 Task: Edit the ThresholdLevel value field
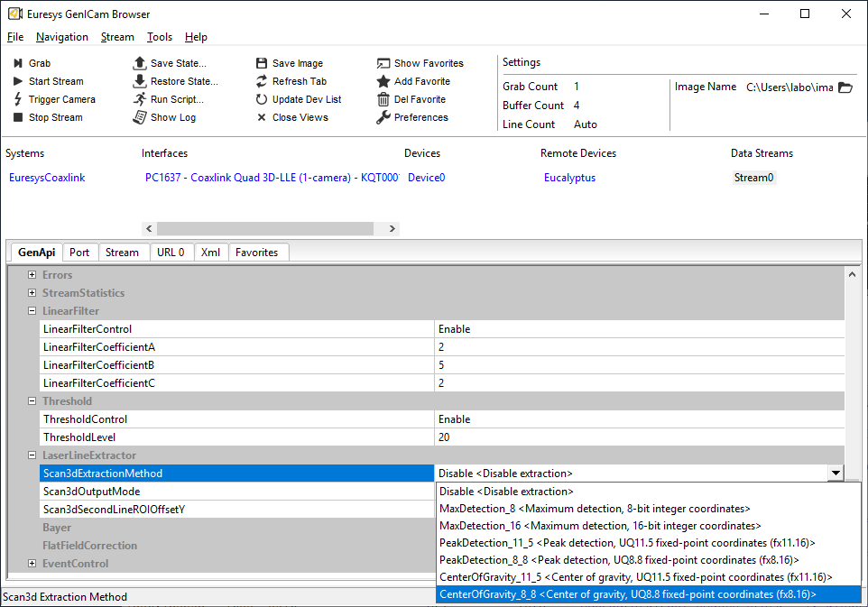[x=639, y=437]
